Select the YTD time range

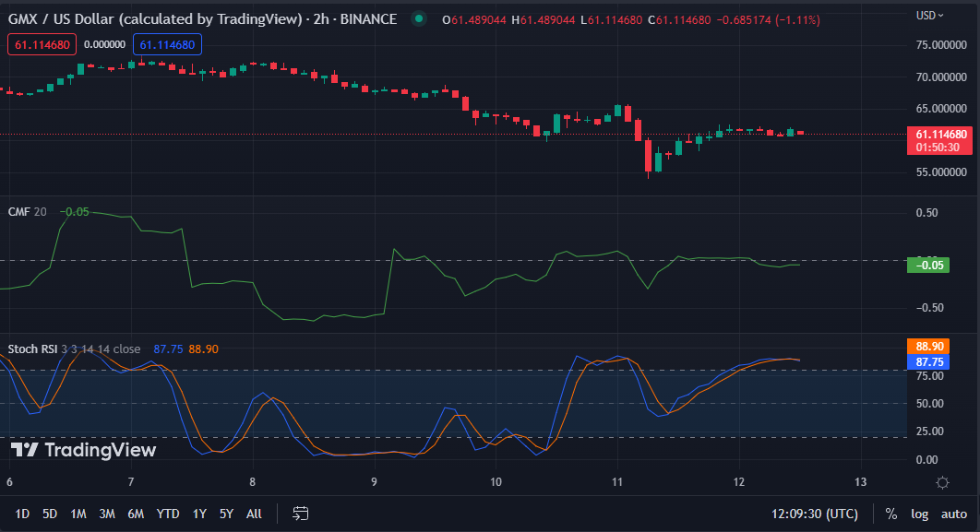point(168,514)
